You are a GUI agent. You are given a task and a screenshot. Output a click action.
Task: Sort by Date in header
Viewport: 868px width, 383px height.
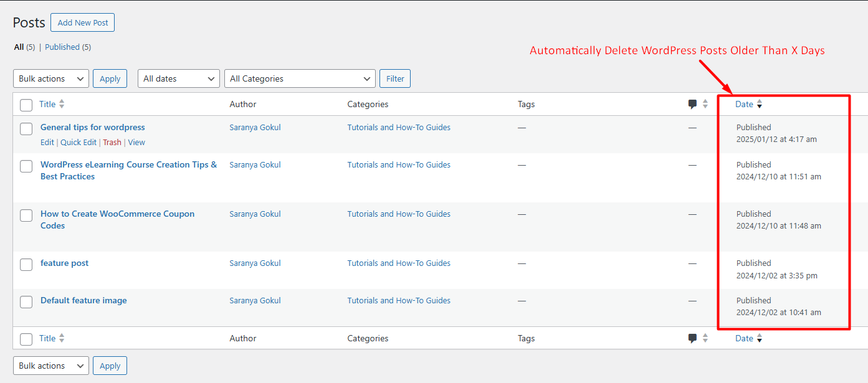point(744,104)
